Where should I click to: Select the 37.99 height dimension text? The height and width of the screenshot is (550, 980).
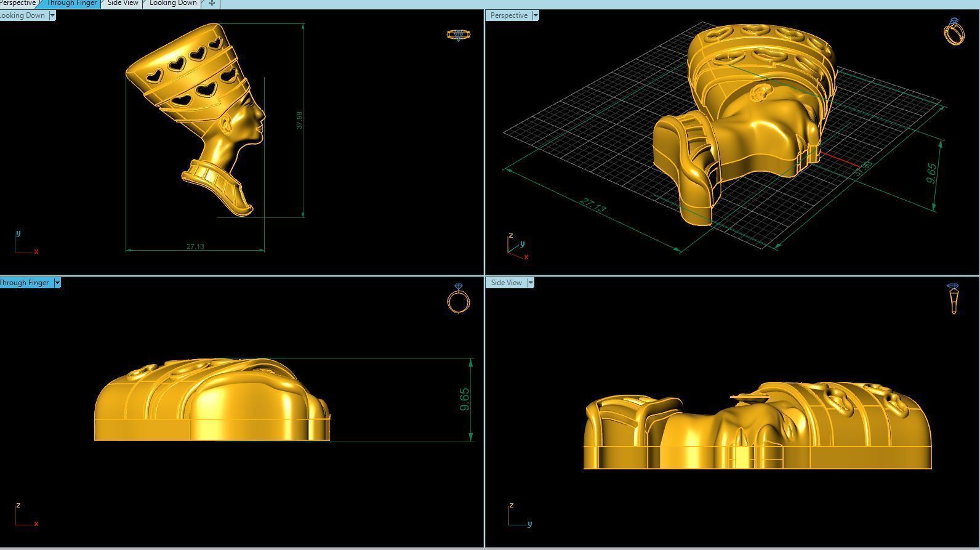click(x=299, y=120)
